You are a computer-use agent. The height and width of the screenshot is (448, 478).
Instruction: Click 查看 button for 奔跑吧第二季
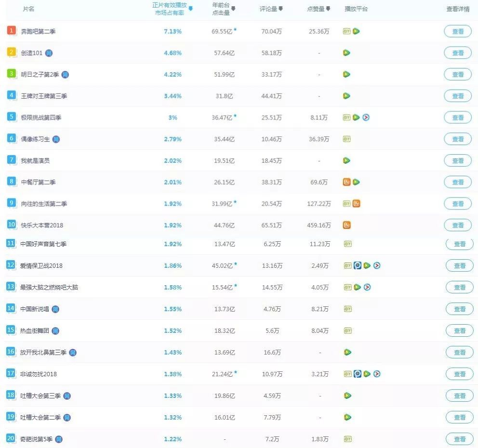458,31
